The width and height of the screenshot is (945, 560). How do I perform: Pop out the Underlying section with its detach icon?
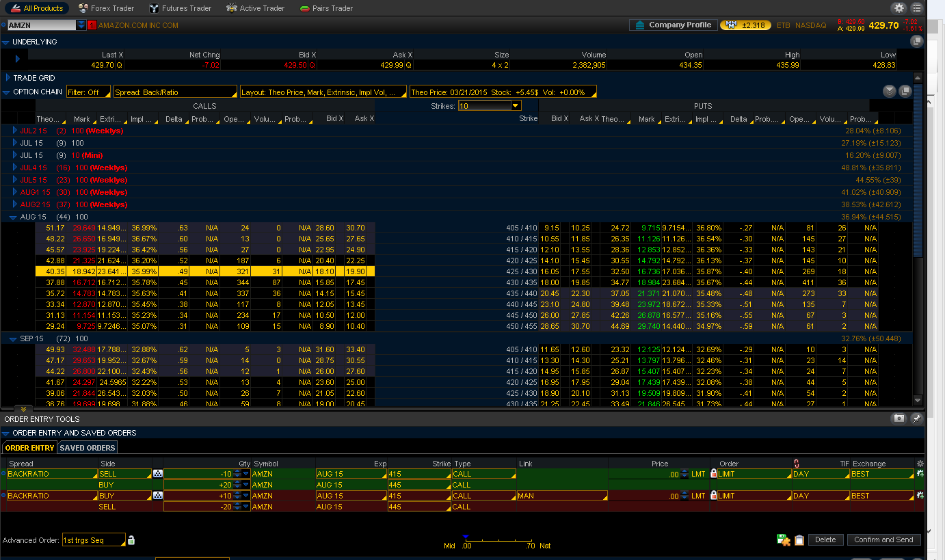(916, 41)
